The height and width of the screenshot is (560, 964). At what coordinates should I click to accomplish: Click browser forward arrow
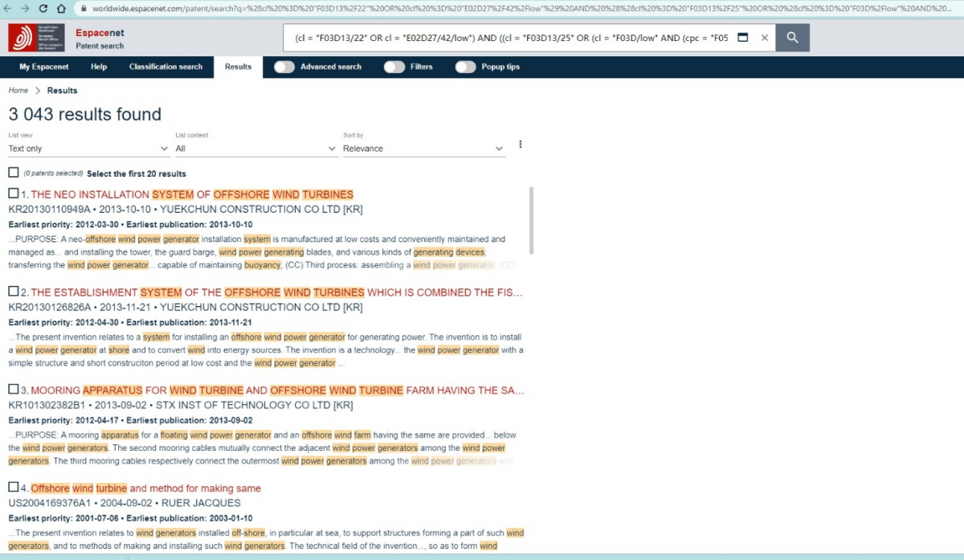pos(25,8)
